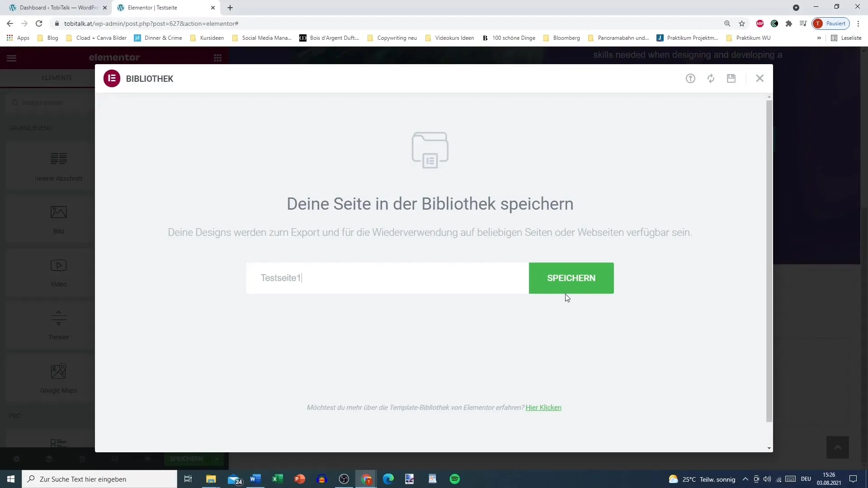
Task: Open the Elementor widgets grid icon
Action: pos(217,58)
